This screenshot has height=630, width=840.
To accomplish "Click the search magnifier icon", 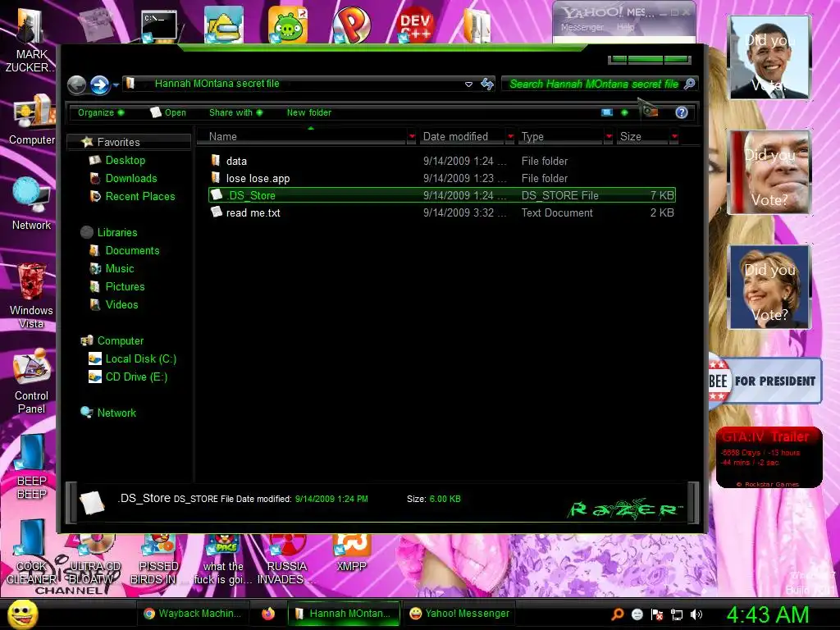I will [x=689, y=84].
